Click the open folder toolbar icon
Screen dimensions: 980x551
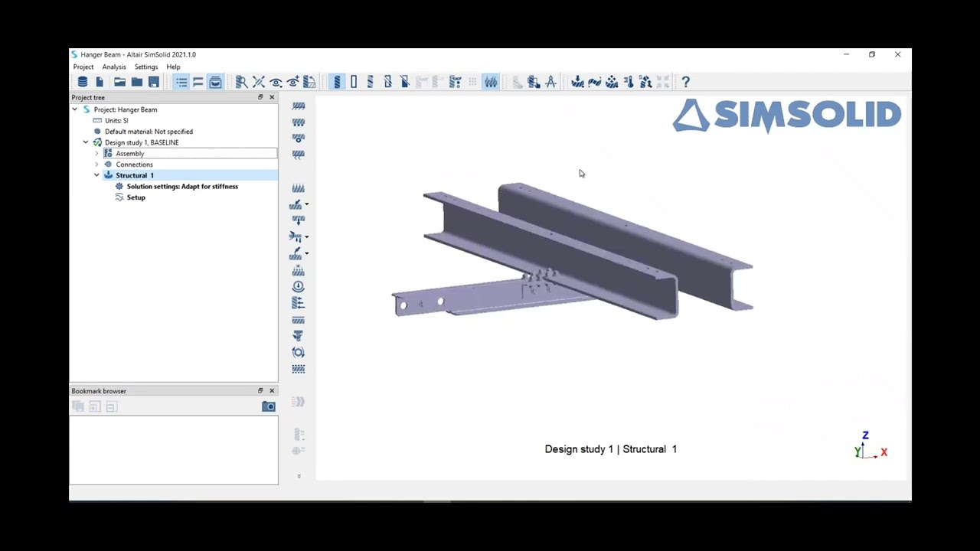coord(120,82)
